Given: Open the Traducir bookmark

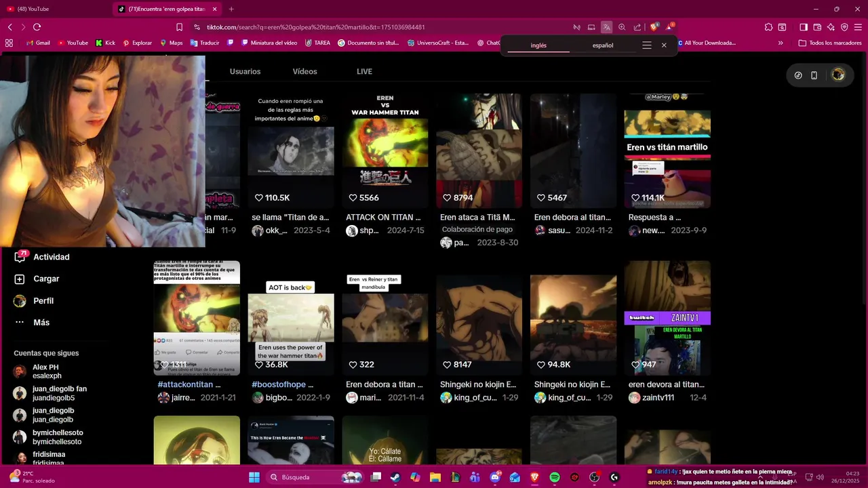Looking at the screenshot, I should pyautogui.click(x=205, y=43).
